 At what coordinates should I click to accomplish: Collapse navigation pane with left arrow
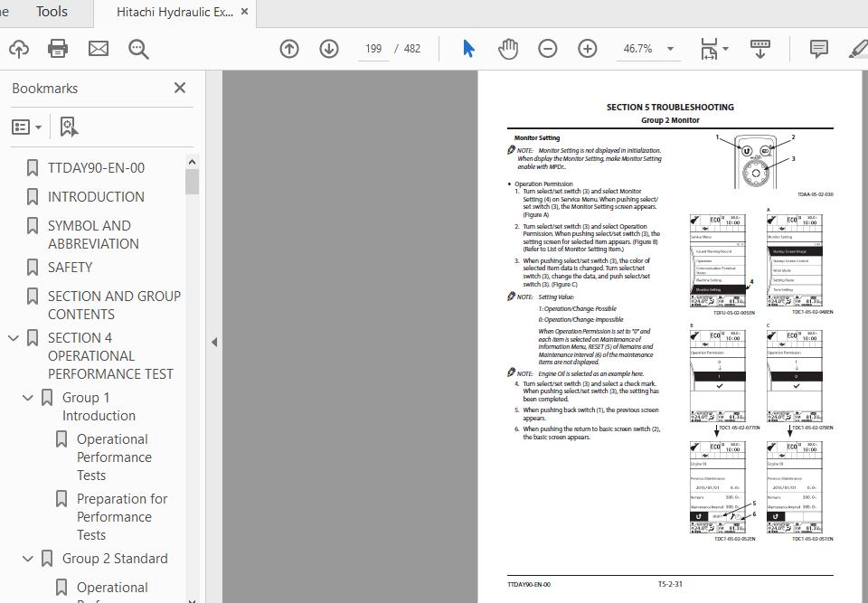coord(214,343)
